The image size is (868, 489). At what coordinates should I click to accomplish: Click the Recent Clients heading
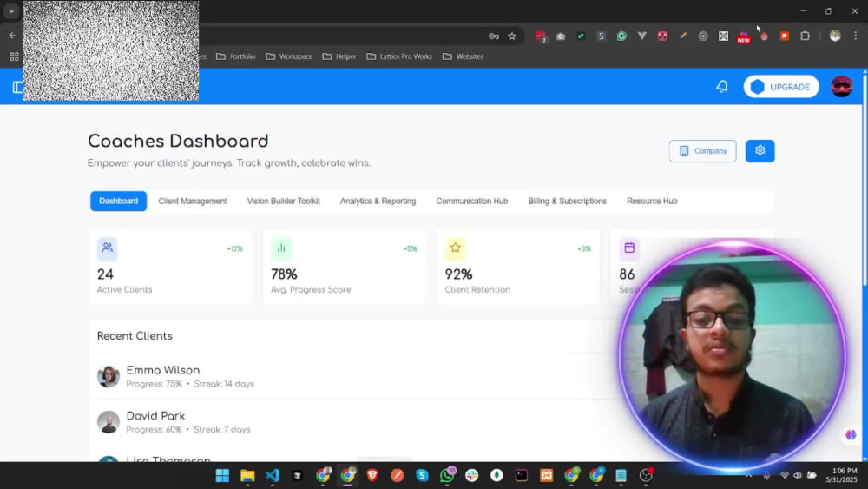pos(135,336)
